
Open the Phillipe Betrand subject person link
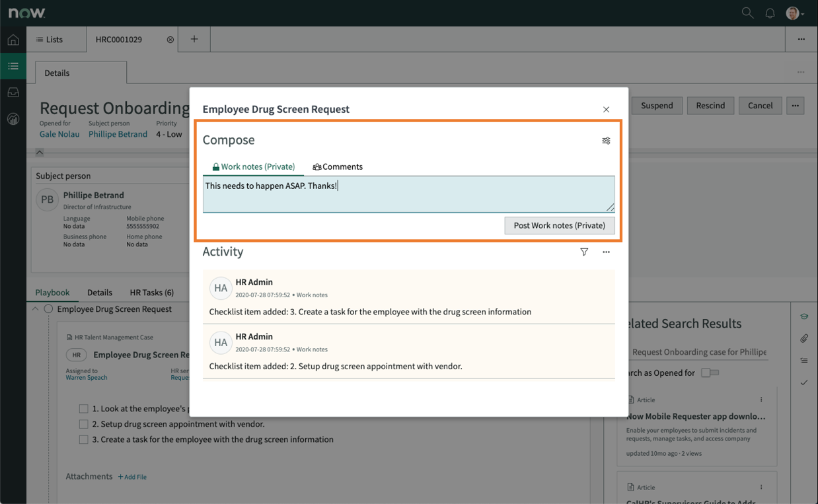pos(118,134)
